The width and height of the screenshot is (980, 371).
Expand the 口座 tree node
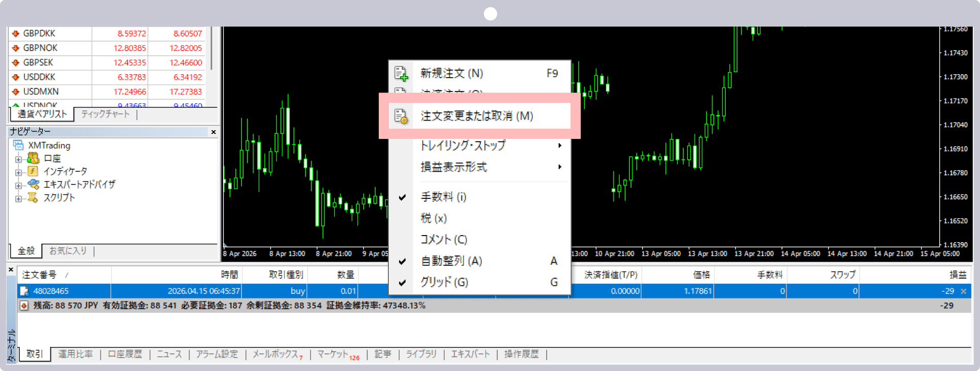[19, 159]
